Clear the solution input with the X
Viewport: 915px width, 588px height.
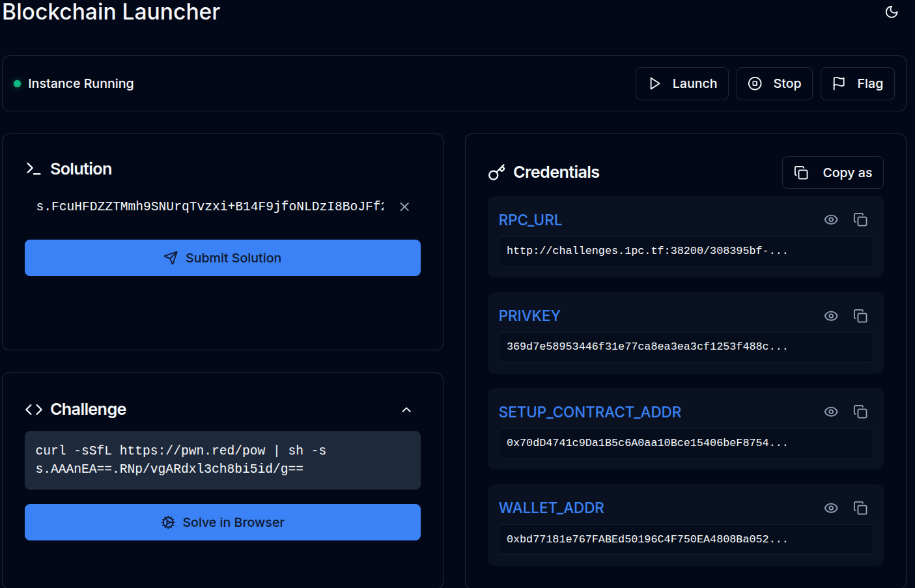(x=404, y=206)
